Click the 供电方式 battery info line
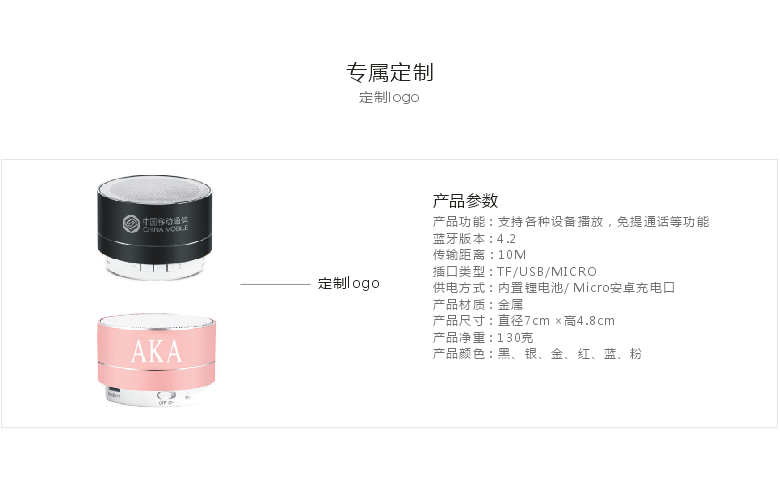Screen dimensions: 780x502 pyautogui.click(x=554, y=288)
